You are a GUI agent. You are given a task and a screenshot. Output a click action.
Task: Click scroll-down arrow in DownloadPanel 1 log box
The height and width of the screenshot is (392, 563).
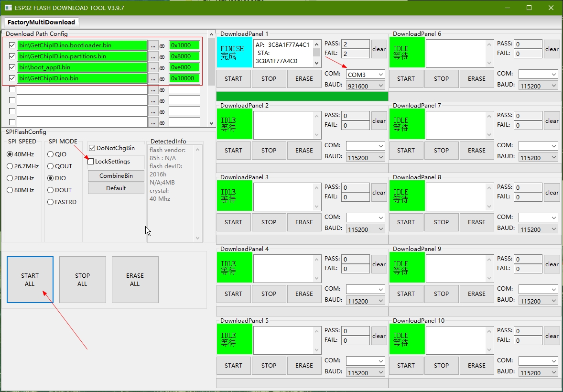pyautogui.click(x=316, y=63)
